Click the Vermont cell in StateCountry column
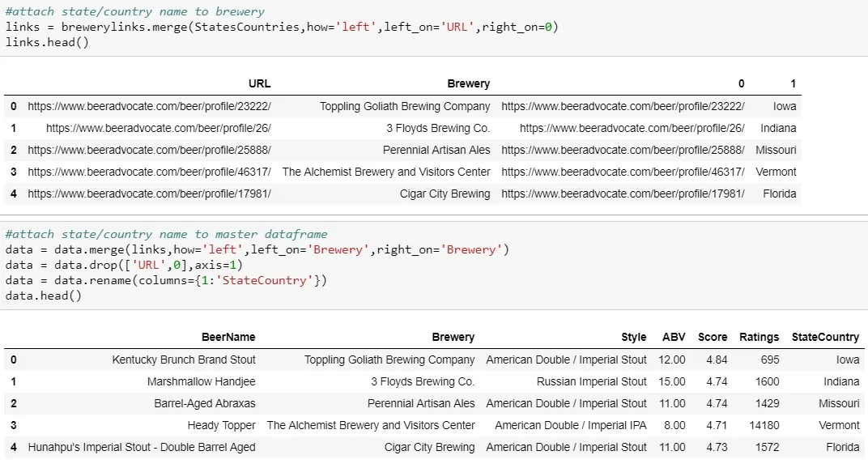This screenshot has width=868, height=468. (x=839, y=425)
